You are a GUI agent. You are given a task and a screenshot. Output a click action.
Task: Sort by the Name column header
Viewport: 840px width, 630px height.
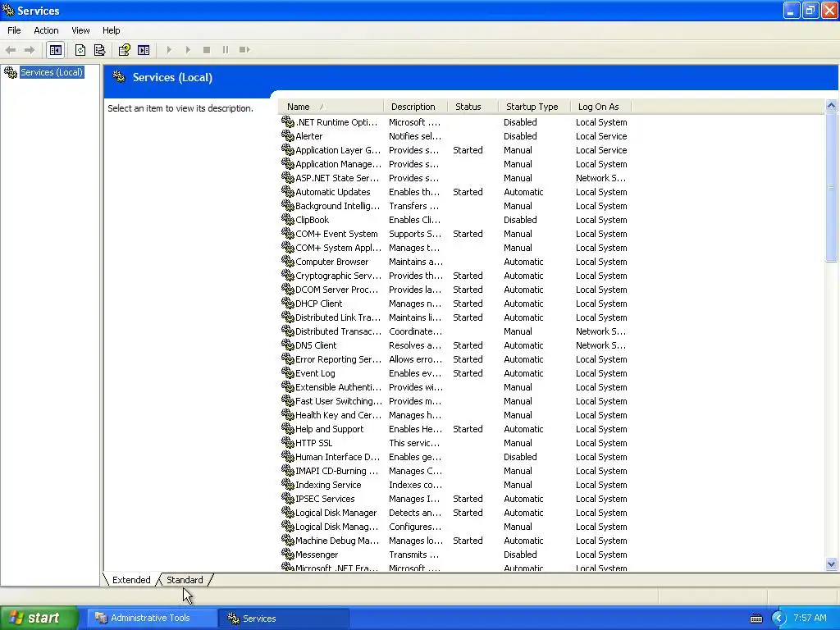(331, 107)
